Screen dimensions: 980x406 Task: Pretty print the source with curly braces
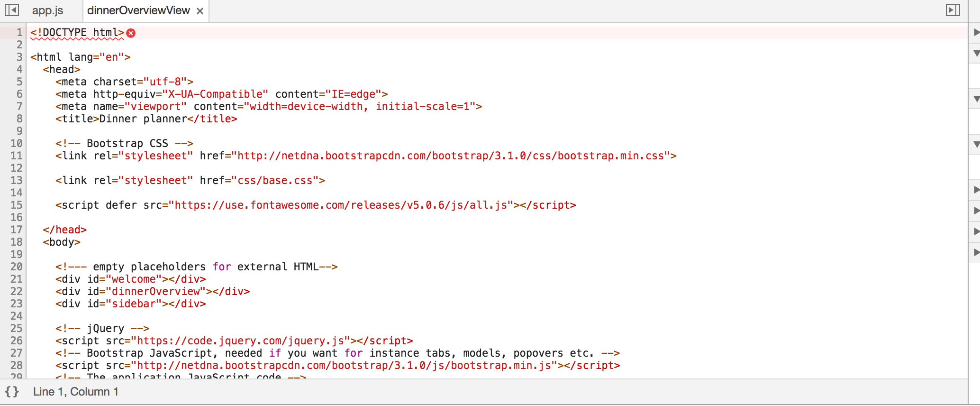(x=12, y=391)
